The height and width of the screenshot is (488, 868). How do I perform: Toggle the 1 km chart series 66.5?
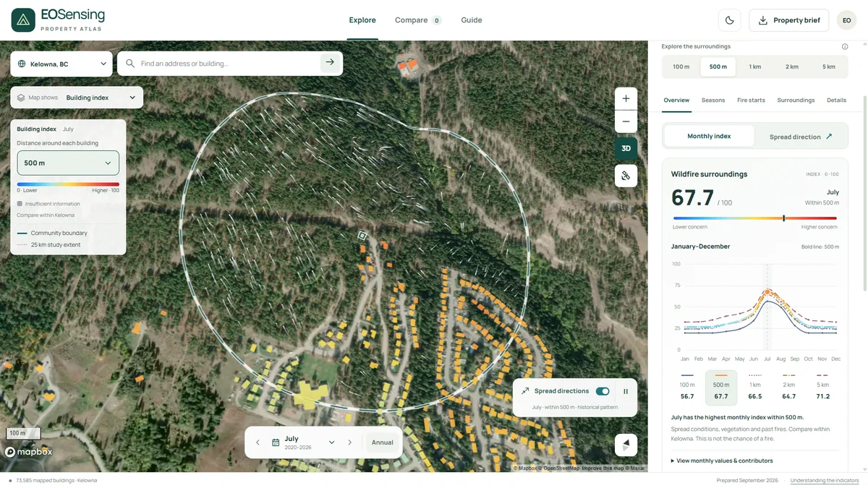755,386
